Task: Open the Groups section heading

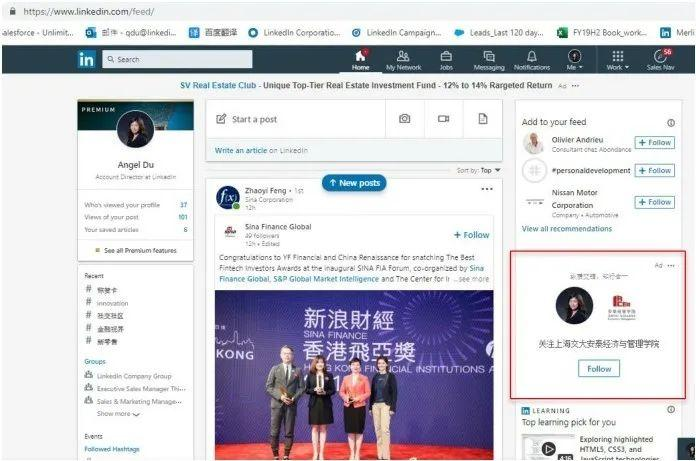Action: (95, 362)
